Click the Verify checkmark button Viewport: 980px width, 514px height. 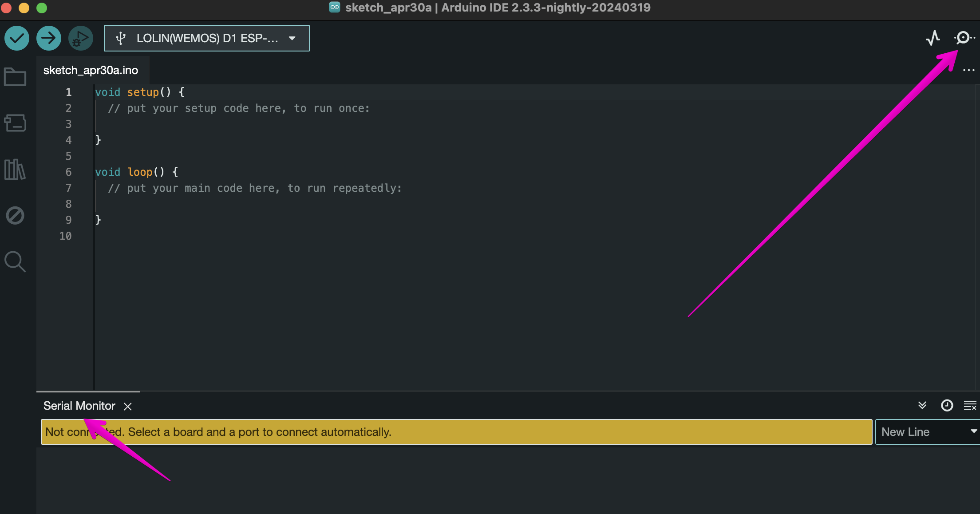17,38
